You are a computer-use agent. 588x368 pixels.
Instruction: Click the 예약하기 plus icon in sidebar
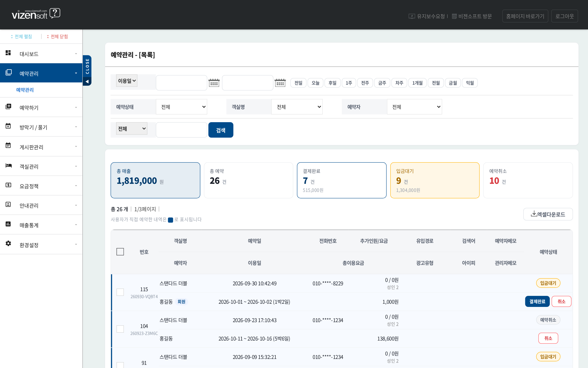(8, 106)
